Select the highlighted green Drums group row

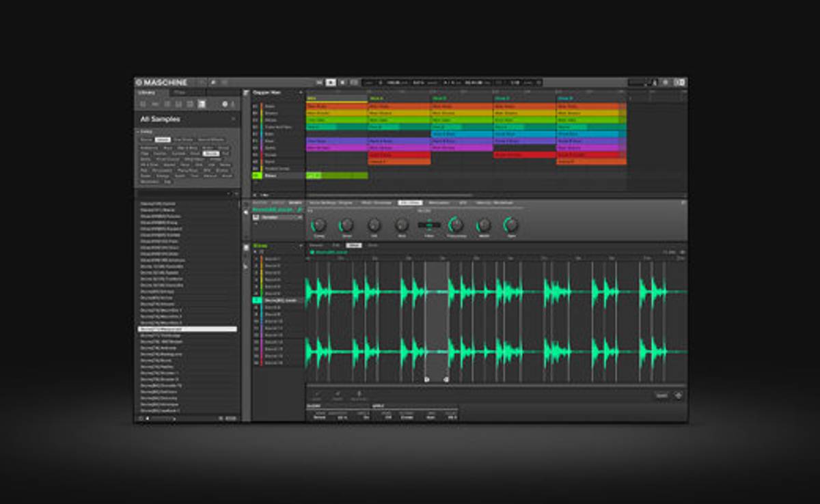pyautogui.click(x=278, y=176)
